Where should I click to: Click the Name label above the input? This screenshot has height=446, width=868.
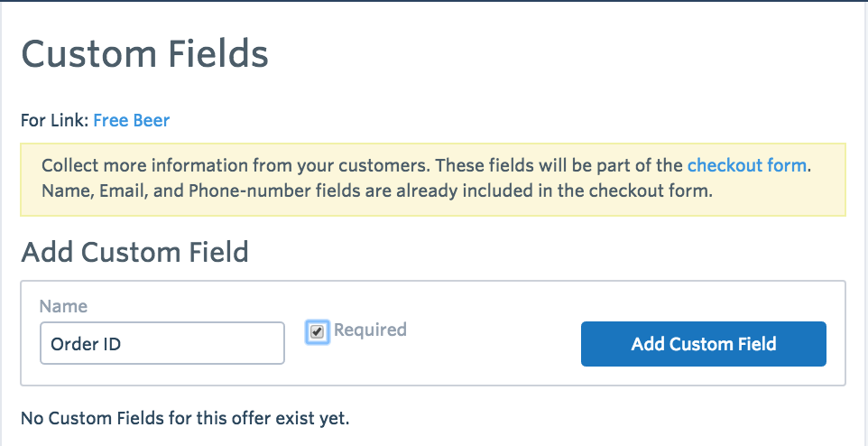tap(63, 307)
